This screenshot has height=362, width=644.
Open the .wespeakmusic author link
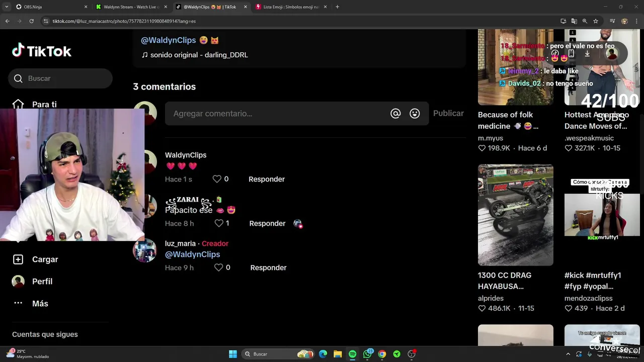pyautogui.click(x=589, y=138)
